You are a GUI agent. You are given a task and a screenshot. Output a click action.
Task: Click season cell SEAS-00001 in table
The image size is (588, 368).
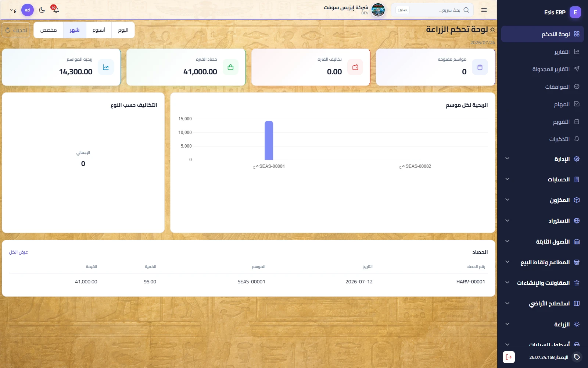click(251, 282)
